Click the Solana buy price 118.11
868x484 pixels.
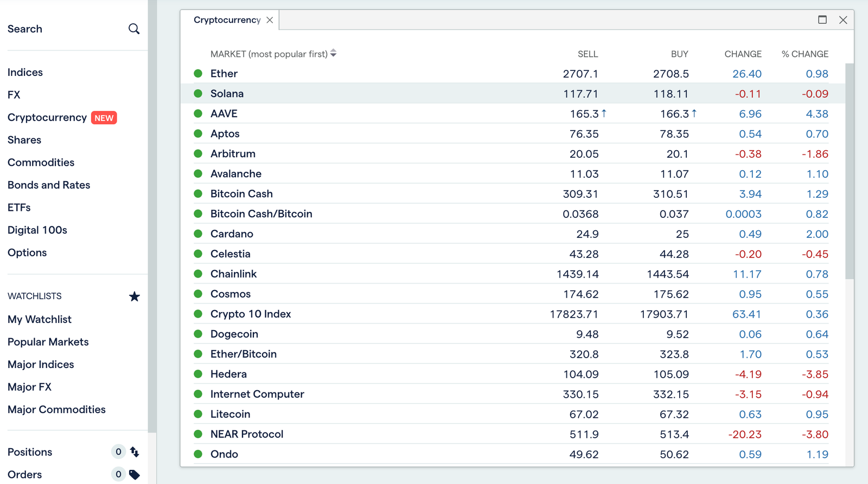pyautogui.click(x=671, y=94)
